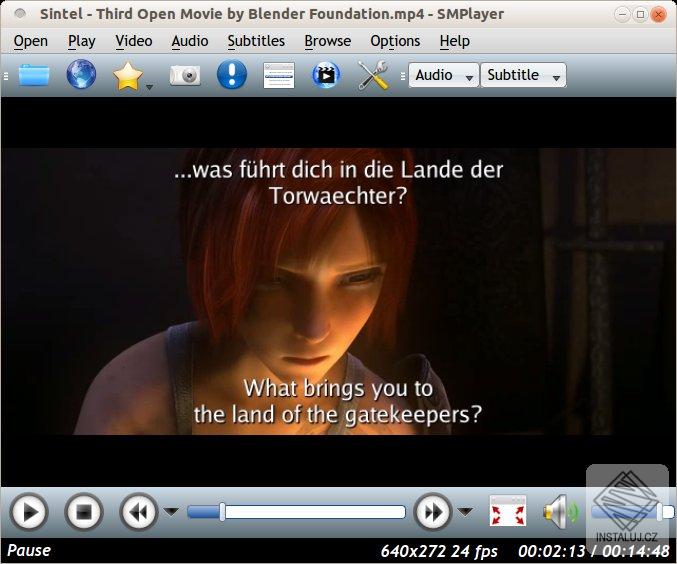This screenshot has width=677, height=564.
Task: Click the 640x272 24 fps status text
Action: pos(439,551)
